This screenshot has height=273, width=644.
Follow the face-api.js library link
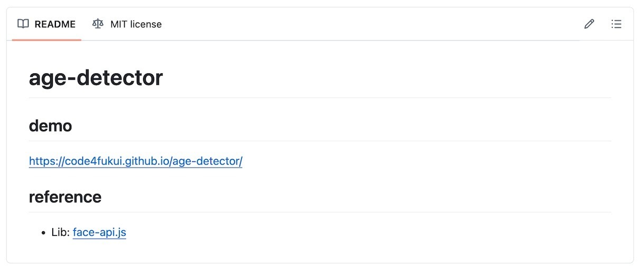pos(99,232)
